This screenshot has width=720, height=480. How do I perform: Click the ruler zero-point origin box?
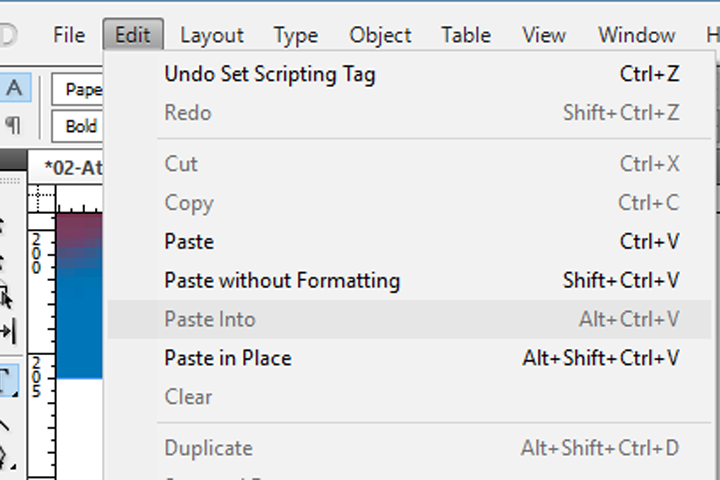tap(41, 198)
